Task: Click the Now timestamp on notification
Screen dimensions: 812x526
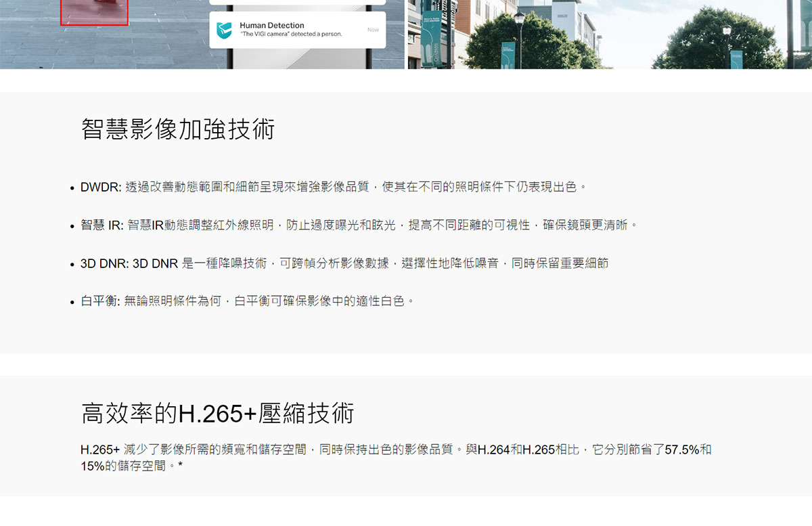Action: 373,30
